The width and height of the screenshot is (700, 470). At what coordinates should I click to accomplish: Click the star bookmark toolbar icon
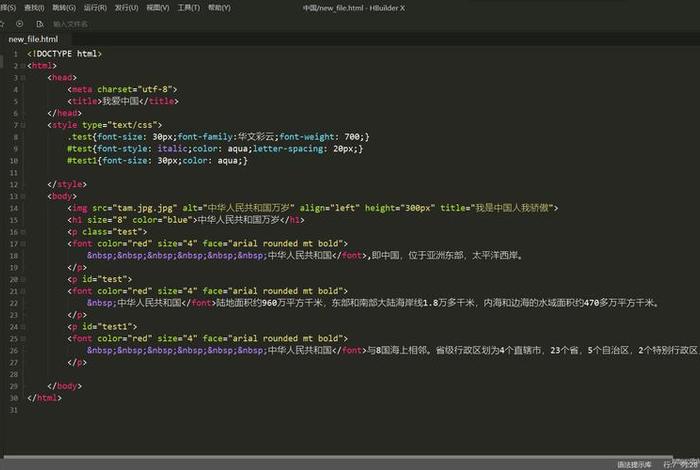[x=2, y=24]
